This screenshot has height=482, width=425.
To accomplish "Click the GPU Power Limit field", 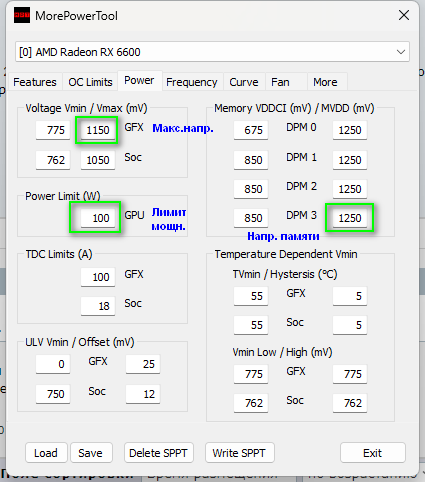I will (x=98, y=218).
